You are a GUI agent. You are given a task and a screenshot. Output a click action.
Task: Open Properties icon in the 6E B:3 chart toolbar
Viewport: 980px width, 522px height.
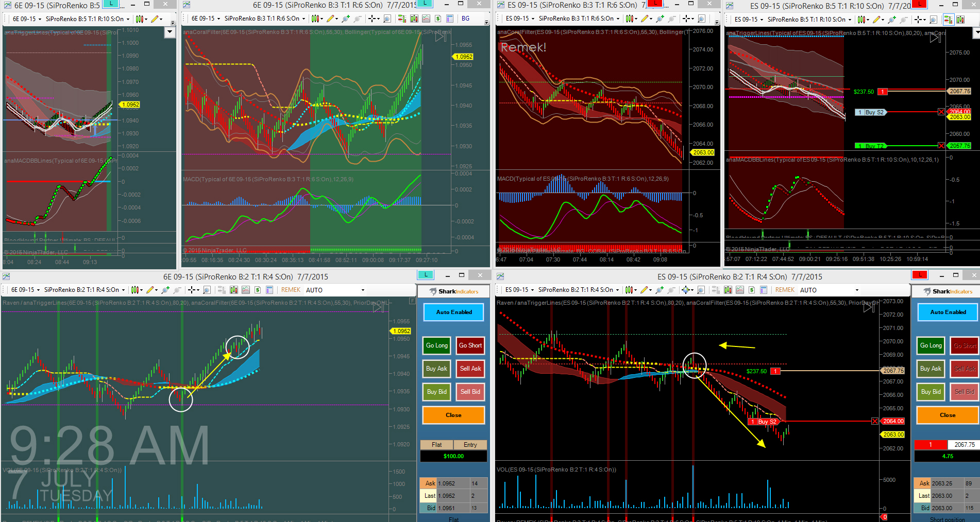point(450,19)
